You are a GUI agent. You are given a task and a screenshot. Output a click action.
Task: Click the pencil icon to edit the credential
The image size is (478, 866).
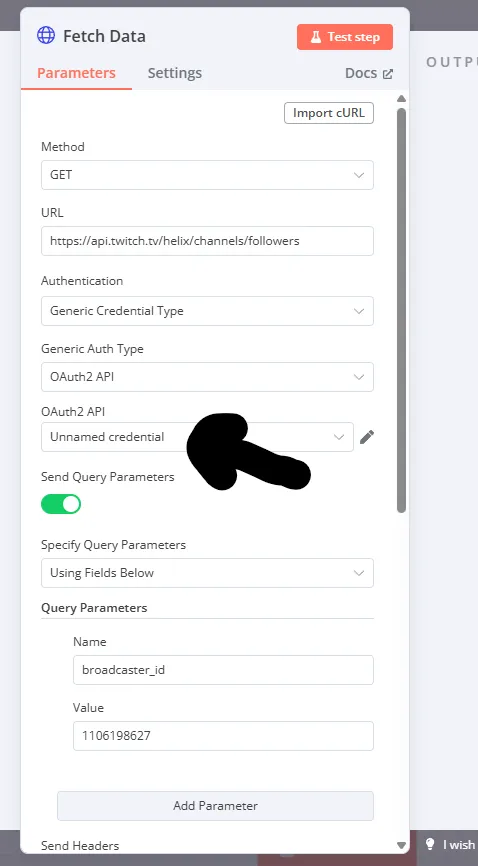click(367, 437)
